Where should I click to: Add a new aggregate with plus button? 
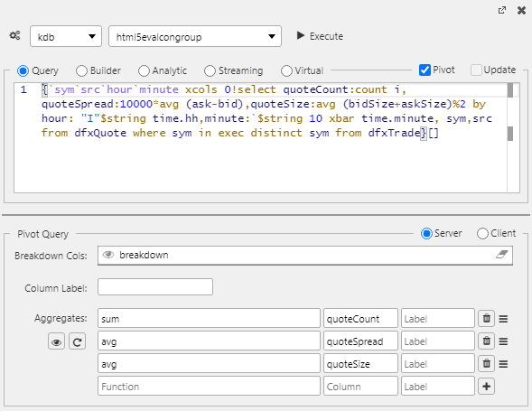[x=486, y=387]
